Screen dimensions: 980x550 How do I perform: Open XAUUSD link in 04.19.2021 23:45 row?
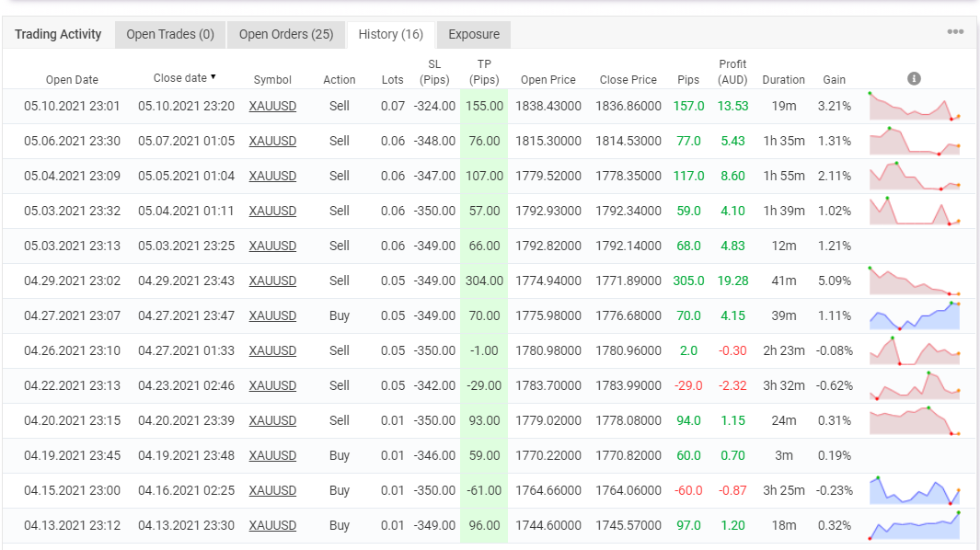[272, 456]
